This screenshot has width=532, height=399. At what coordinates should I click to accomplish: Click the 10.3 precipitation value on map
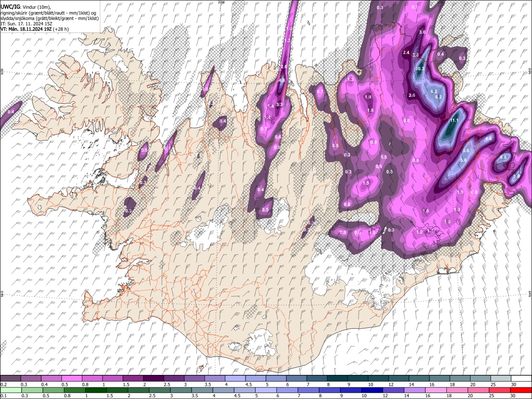click(420, 69)
